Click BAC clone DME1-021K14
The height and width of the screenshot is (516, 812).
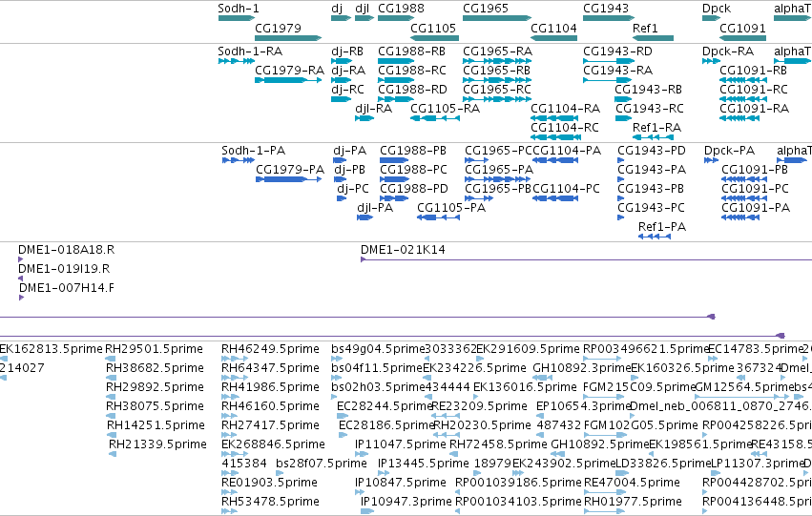point(403,250)
